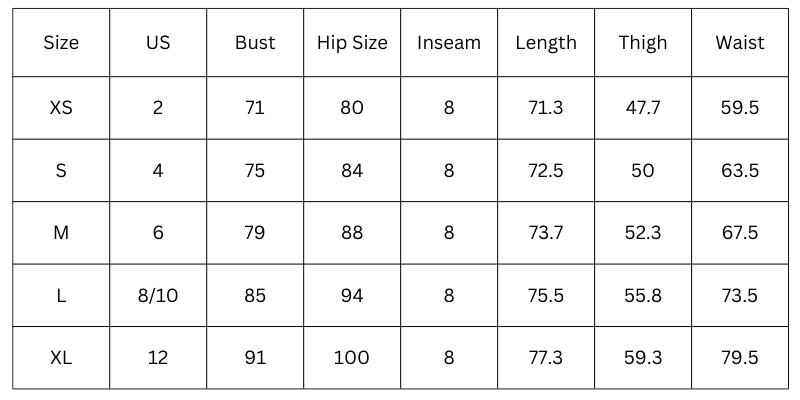Select the inseam cell in M row
Screen dimensions: 800x400
point(449,233)
